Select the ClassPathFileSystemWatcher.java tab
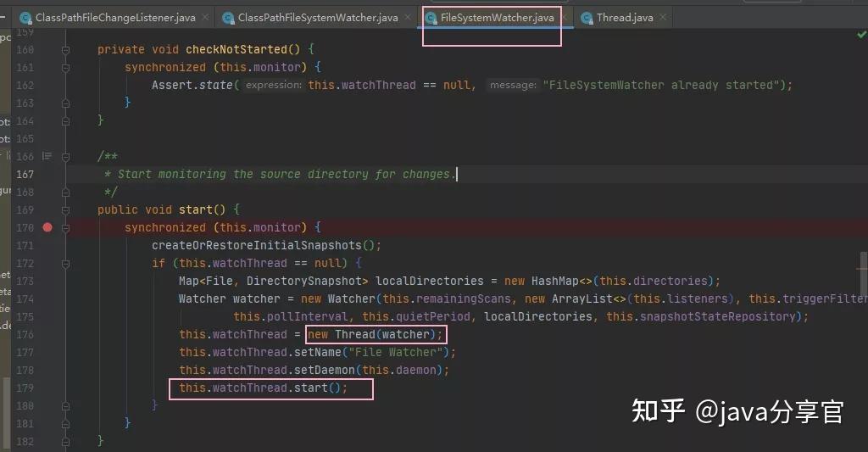The height and width of the screenshot is (452, 868). coord(318,18)
